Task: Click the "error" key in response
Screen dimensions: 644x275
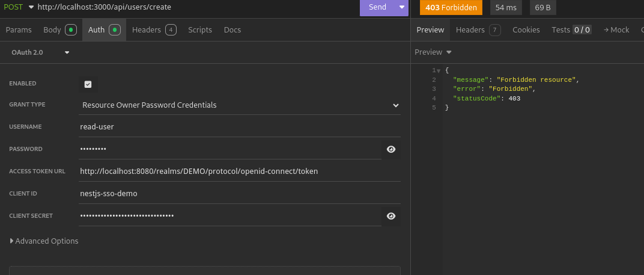Action: pos(467,89)
